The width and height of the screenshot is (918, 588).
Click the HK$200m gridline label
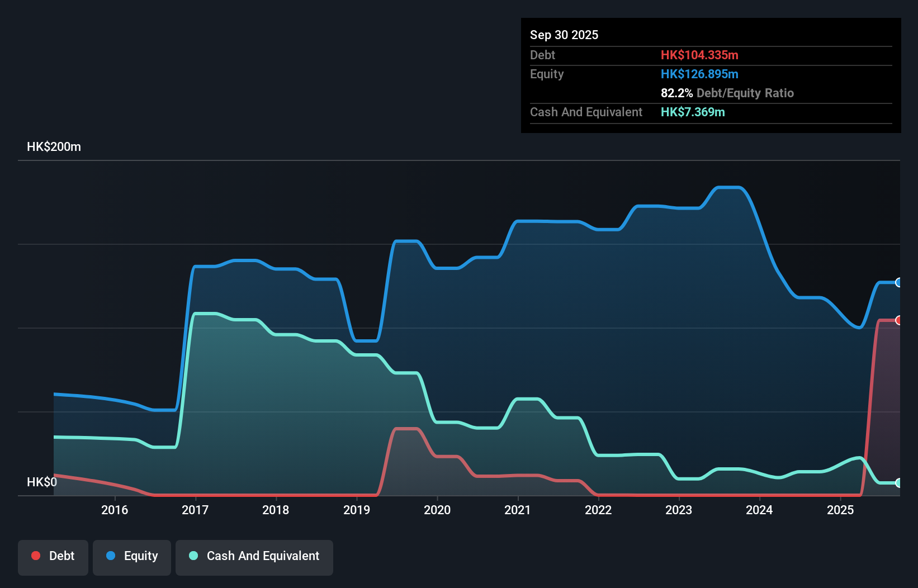tap(54, 146)
